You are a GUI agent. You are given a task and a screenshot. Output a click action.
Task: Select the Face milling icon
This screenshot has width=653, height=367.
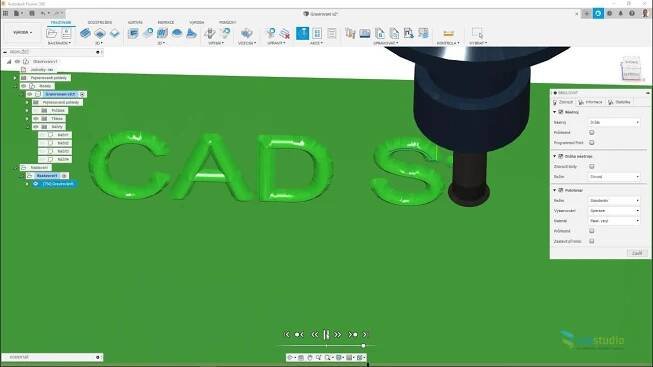[x=115, y=33]
